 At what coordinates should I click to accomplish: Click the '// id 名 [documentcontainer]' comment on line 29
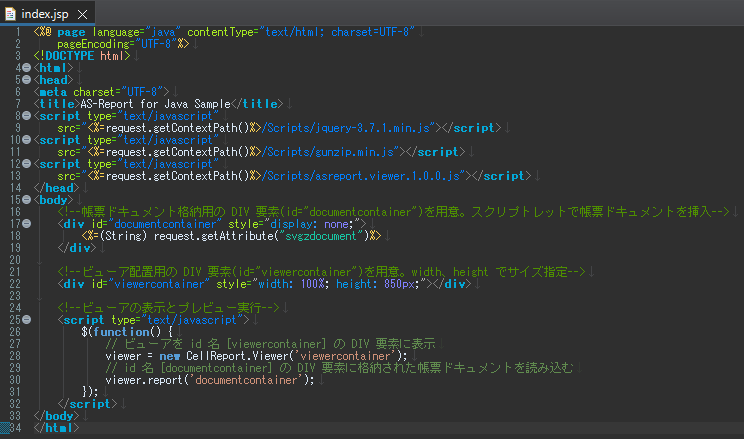[339, 368]
